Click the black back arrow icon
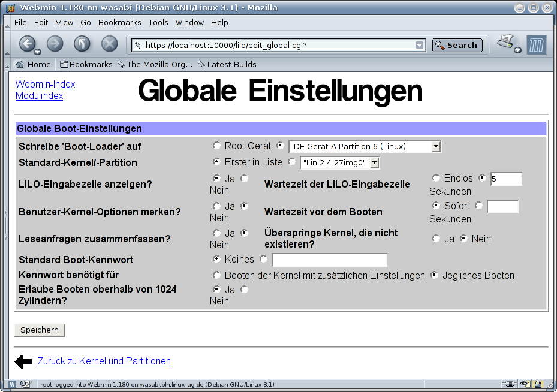 tap(23, 361)
